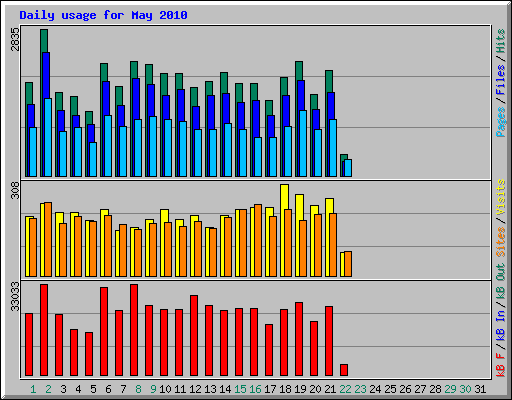Viewport: 512px width, 400px height.
Task: Click the day 19 x-axis label
Action: tap(300, 389)
